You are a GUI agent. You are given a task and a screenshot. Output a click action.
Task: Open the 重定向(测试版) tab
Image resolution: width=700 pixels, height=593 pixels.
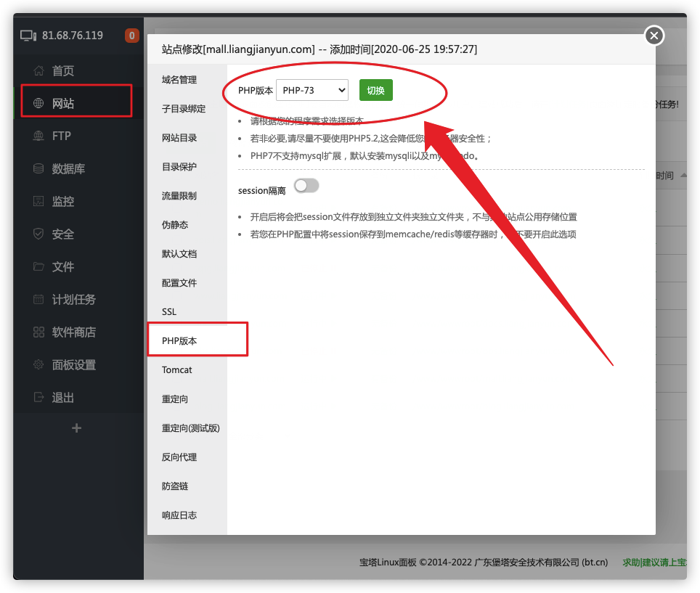(x=191, y=428)
